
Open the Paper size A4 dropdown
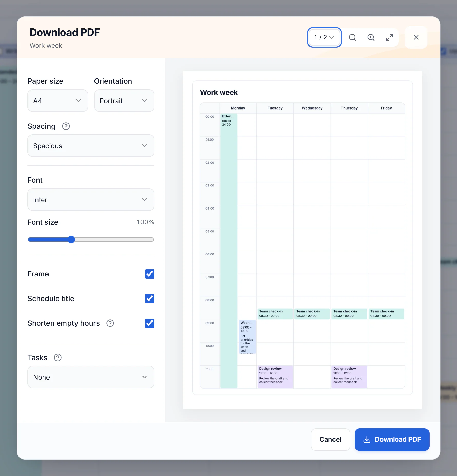click(58, 101)
